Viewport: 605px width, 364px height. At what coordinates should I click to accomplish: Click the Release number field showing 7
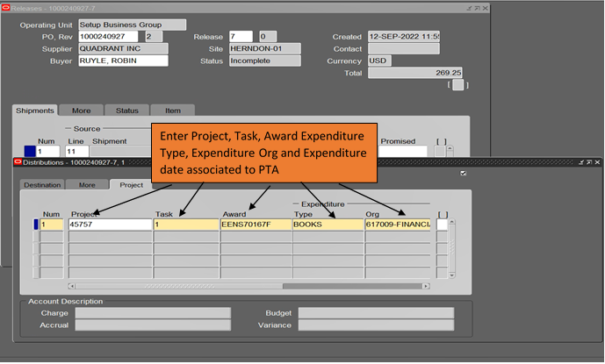click(241, 36)
